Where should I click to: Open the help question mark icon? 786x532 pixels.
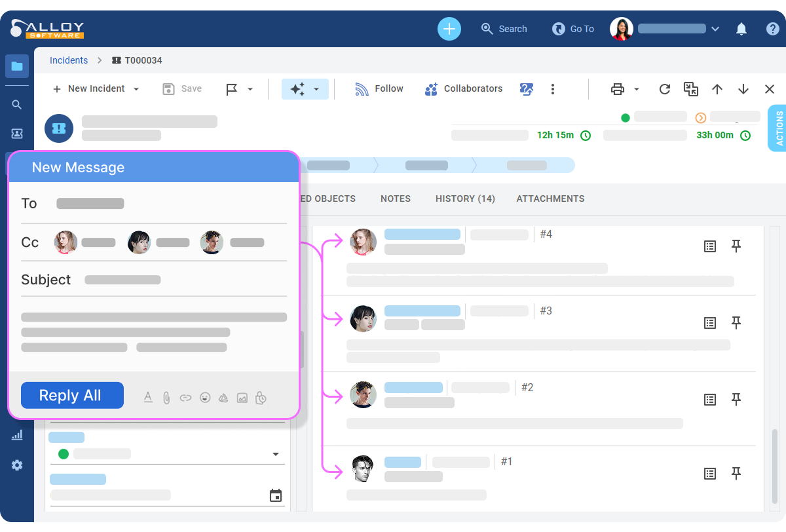773,29
